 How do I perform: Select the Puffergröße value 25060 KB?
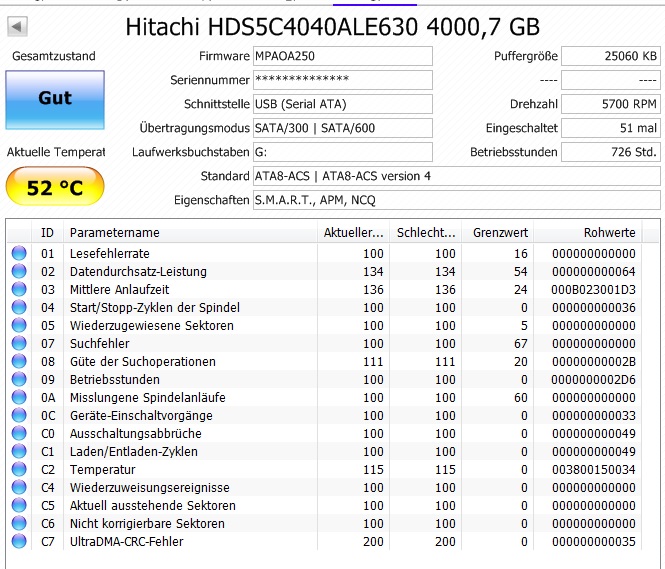pos(611,56)
